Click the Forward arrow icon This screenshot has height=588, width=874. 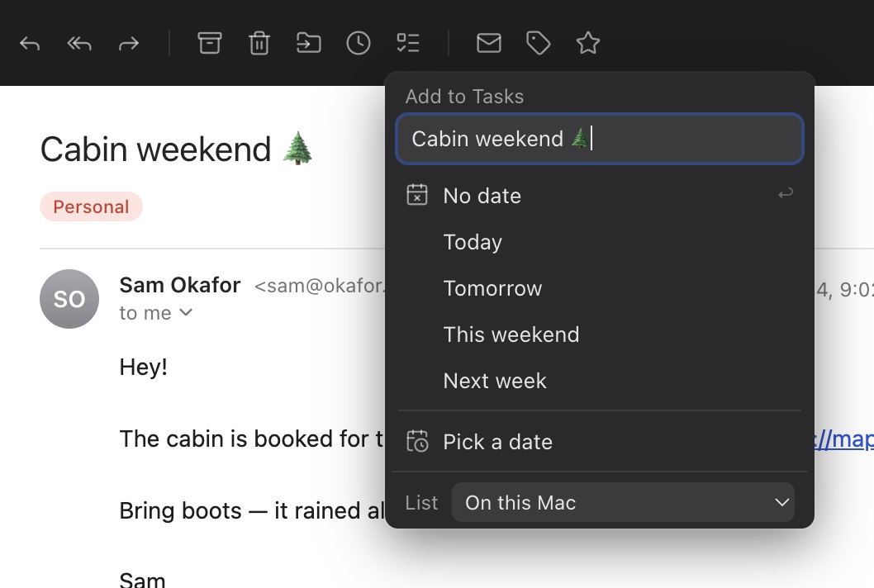(129, 44)
